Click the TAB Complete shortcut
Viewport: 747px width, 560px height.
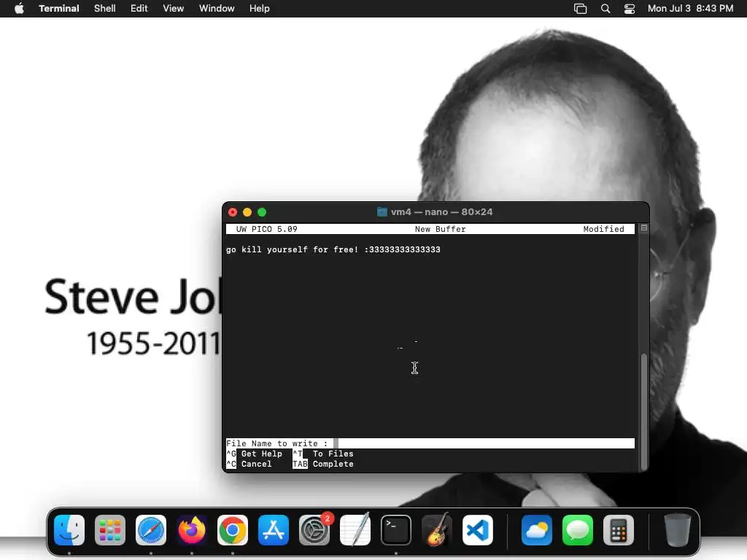(323, 464)
